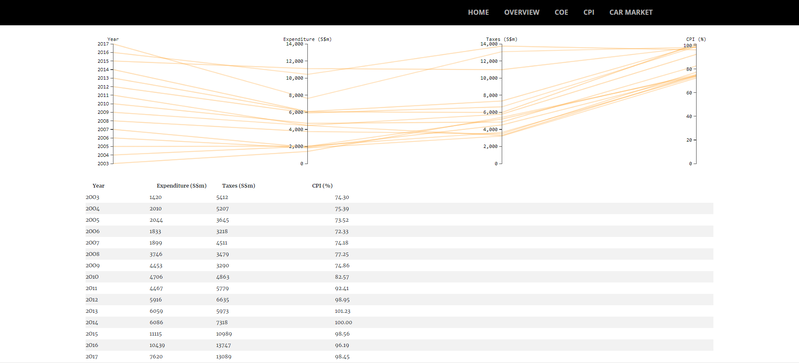
Task: Click the CPI (%) axis title in chart
Action: click(696, 39)
